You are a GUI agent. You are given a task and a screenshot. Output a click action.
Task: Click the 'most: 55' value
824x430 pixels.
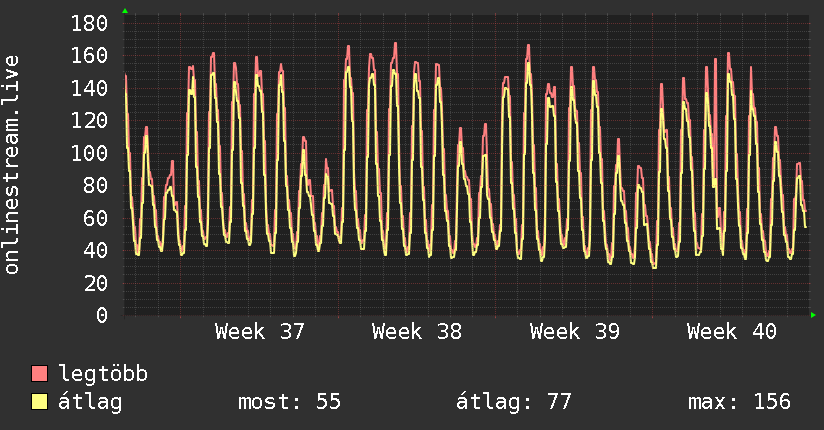290,402
